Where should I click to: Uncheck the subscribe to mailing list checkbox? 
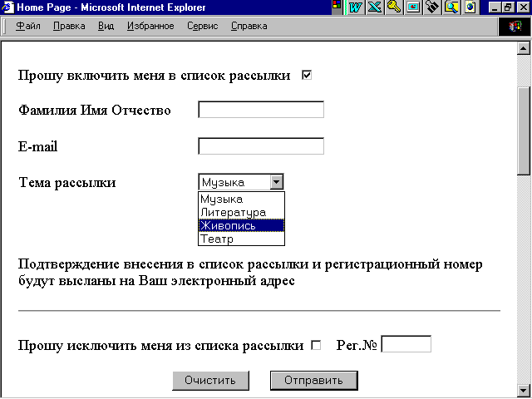tap(307, 75)
